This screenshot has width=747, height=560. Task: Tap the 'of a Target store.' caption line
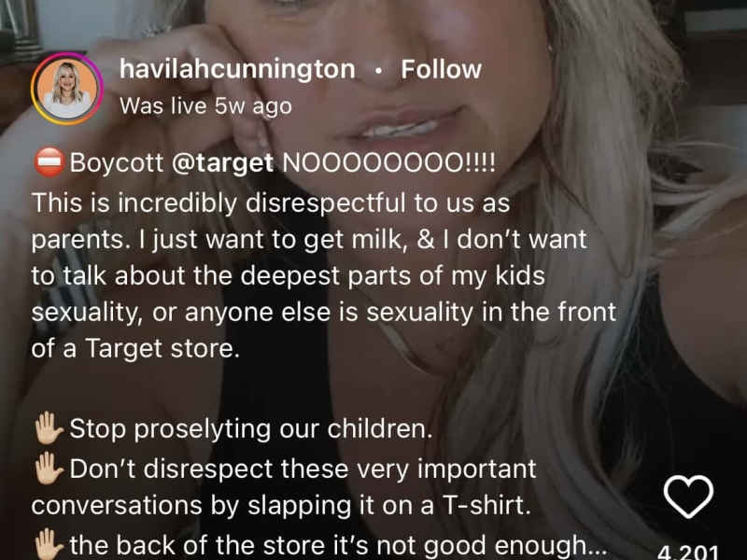(x=135, y=348)
